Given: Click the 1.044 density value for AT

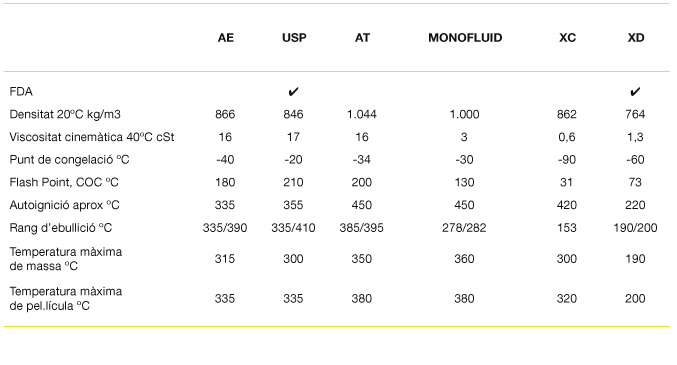Looking at the screenshot, I should click(x=362, y=114).
